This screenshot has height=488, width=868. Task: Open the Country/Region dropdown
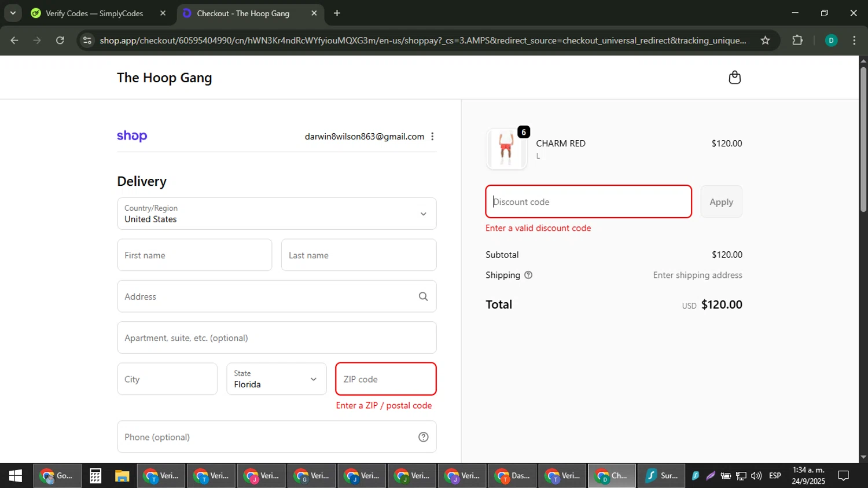(277, 214)
